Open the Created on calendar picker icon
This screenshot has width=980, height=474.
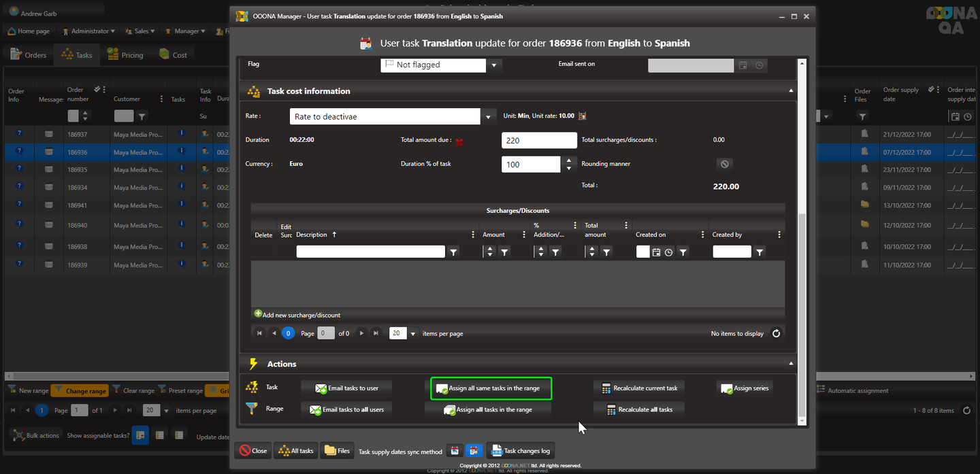[656, 252]
